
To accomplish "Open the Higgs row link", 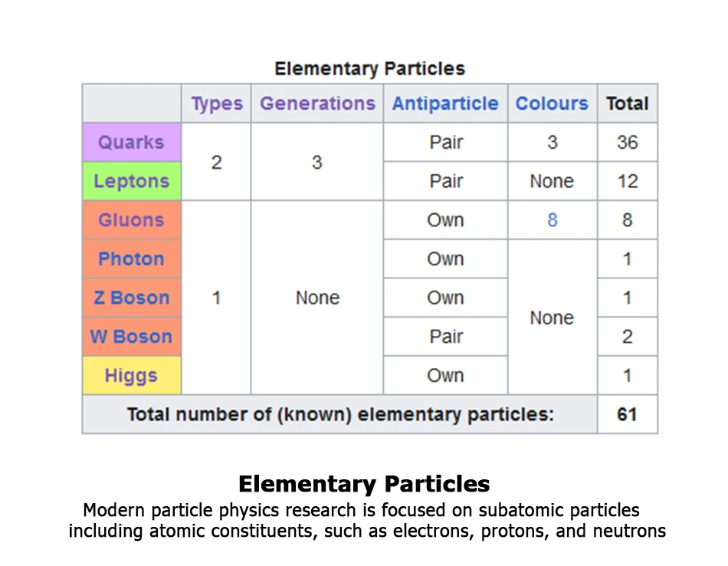I will [131, 376].
